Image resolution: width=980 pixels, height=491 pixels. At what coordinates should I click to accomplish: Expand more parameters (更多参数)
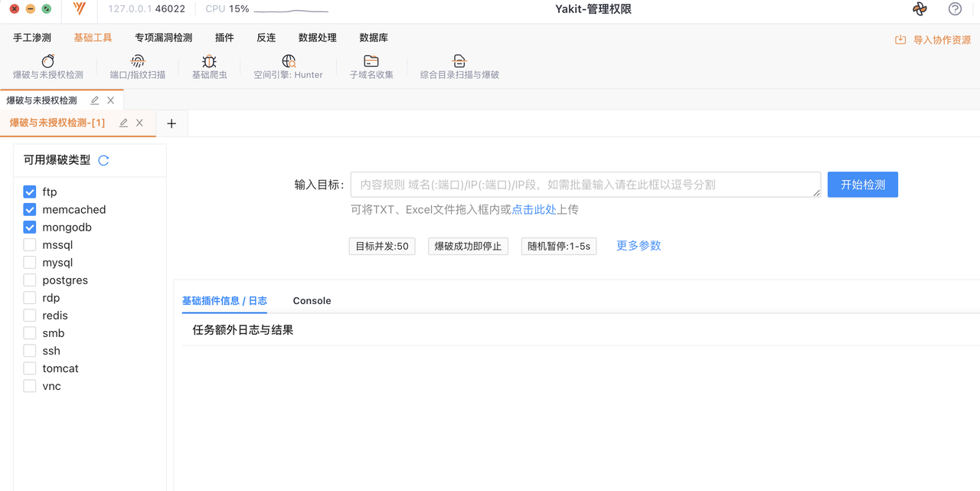(x=638, y=246)
